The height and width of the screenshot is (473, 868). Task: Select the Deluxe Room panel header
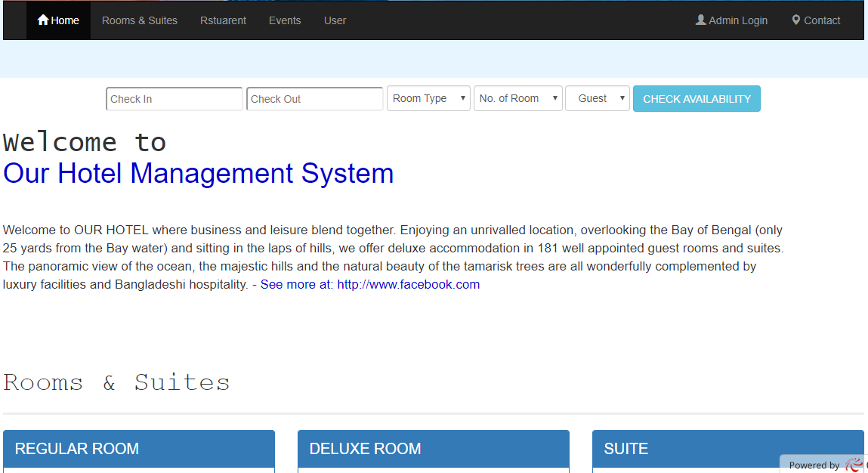[x=433, y=449]
